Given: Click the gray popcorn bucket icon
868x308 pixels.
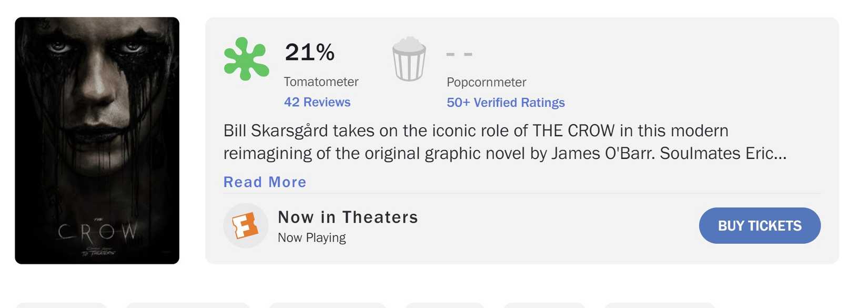Looking at the screenshot, I should [x=409, y=59].
